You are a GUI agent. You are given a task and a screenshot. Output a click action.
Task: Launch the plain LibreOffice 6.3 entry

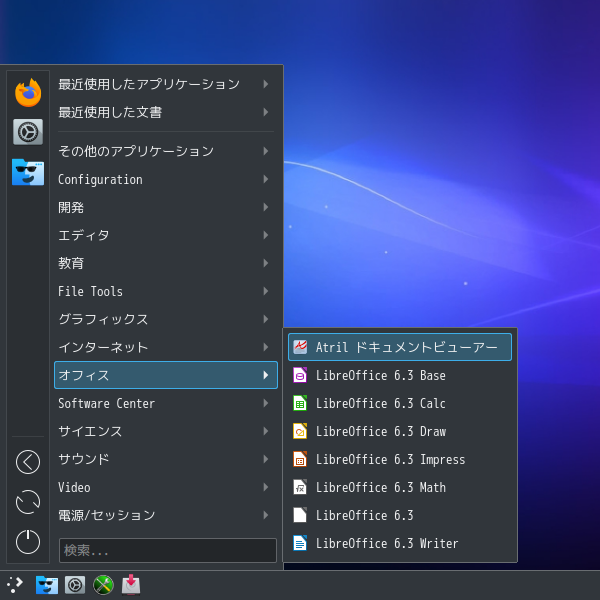[x=400, y=515]
